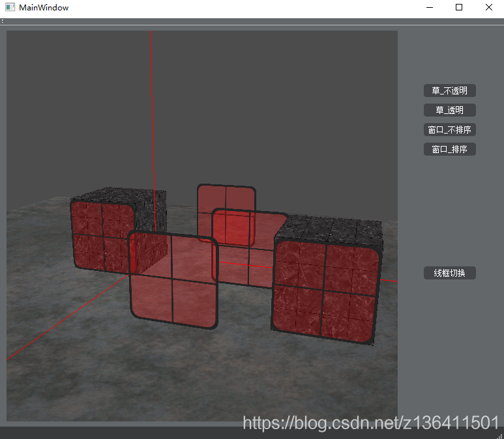Click the window size grip corner
This screenshot has width=504, height=439.
point(501,436)
